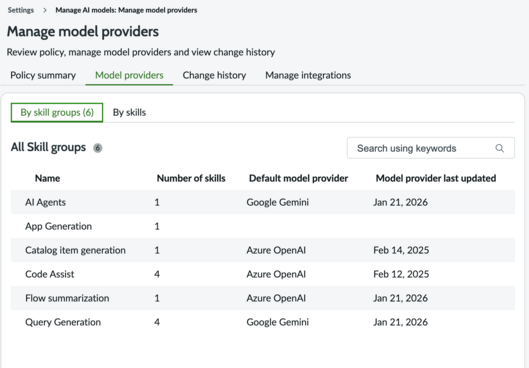Click the breadcrumb chevron after Settings
This screenshot has width=529, height=368.
pos(45,10)
